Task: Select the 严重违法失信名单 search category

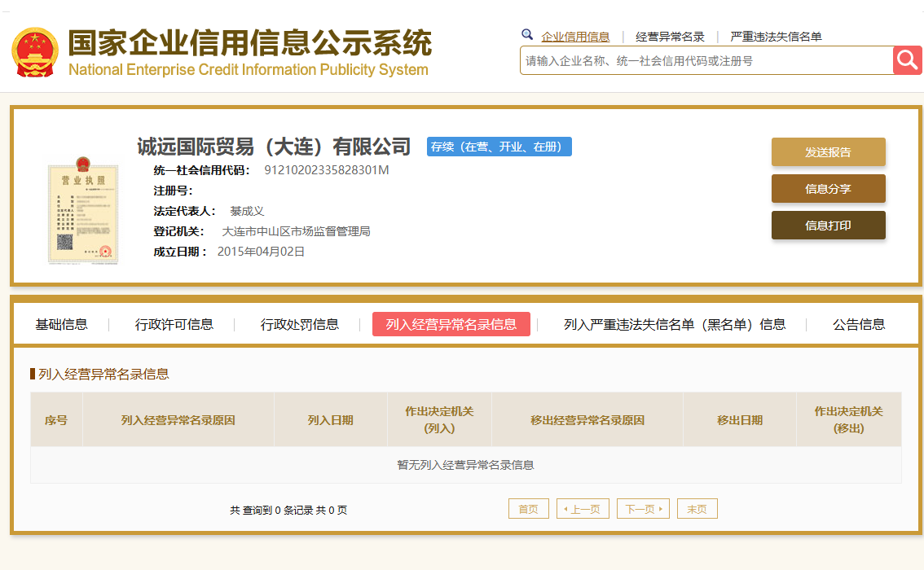Action: coord(776,37)
